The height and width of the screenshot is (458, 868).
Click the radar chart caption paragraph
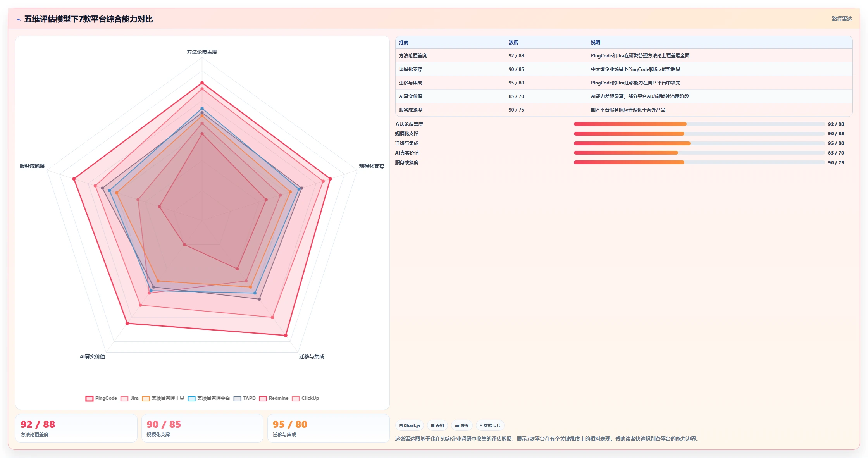pos(548,439)
